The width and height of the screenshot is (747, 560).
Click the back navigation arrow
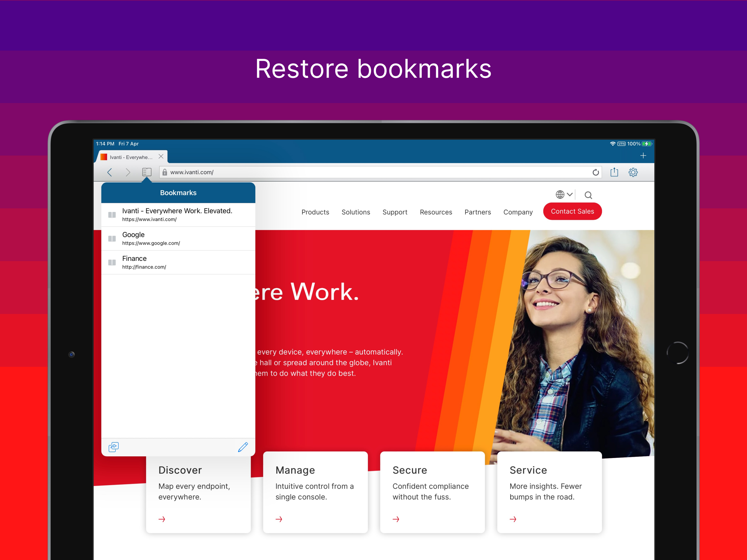pyautogui.click(x=109, y=172)
